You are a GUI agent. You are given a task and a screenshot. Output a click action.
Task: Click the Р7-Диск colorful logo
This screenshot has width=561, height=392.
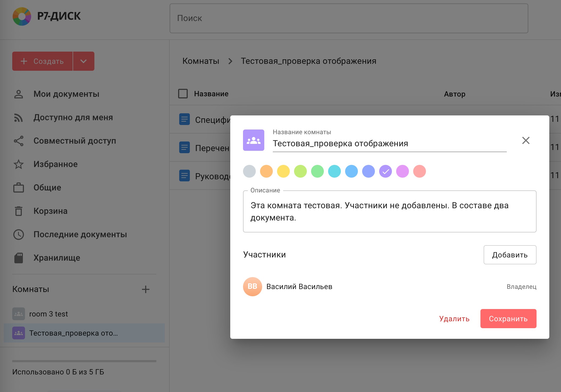[x=22, y=16]
